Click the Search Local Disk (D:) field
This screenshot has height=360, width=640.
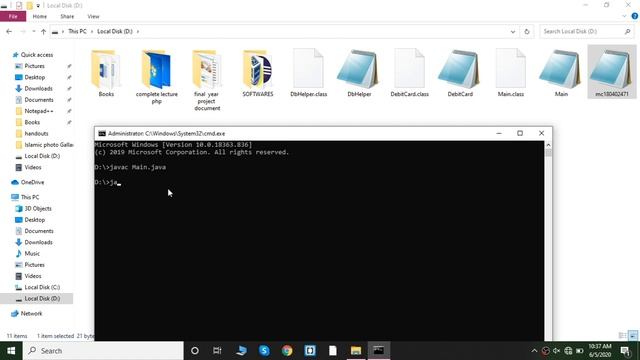586,31
